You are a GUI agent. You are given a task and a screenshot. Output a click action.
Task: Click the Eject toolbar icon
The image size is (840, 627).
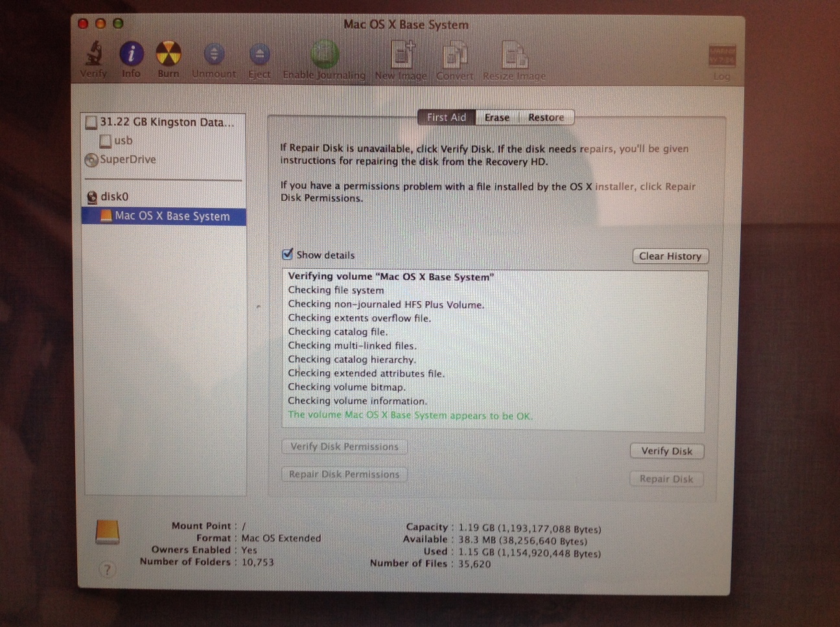[x=259, y=55]
